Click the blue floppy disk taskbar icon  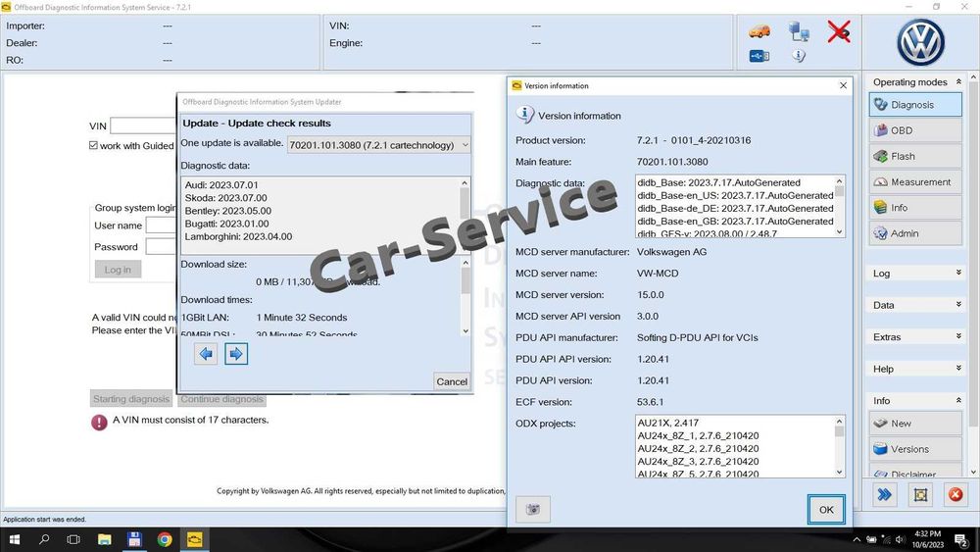pos(134,539)
